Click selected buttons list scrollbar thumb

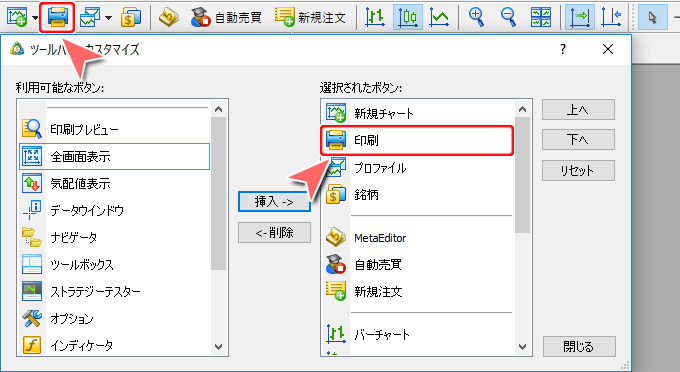coord(522,175)
